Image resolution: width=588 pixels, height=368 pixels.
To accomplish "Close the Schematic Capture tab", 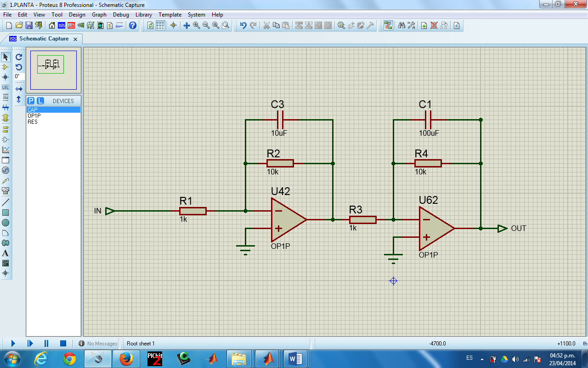I will pos(75,39).
